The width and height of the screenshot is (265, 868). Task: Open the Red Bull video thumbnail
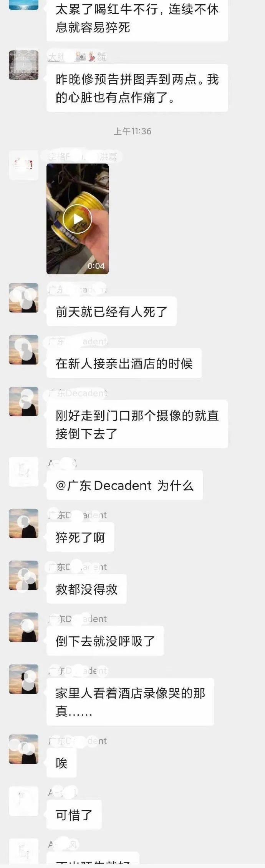[78, 219]
